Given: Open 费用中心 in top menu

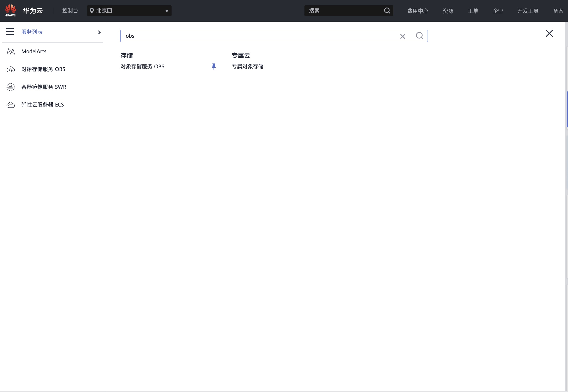Looking at the screenshot, I should click(x=418, y=11).
